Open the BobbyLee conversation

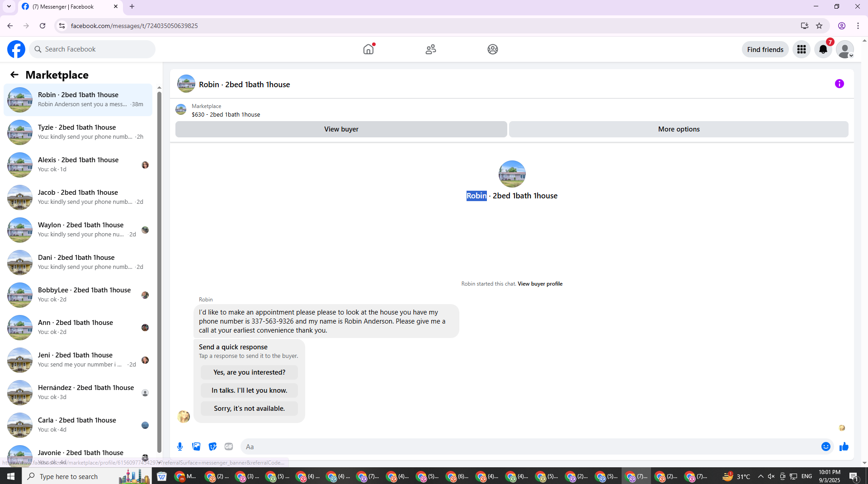78,295
